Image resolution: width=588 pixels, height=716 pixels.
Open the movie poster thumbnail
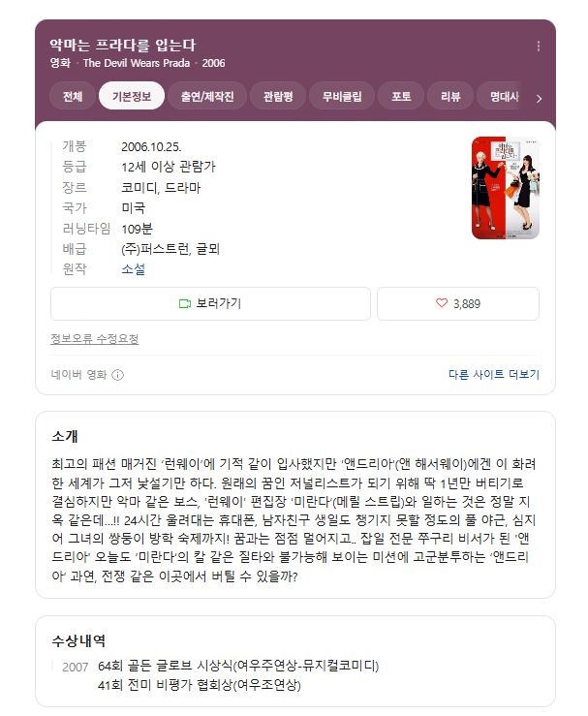tap(506, 188)
